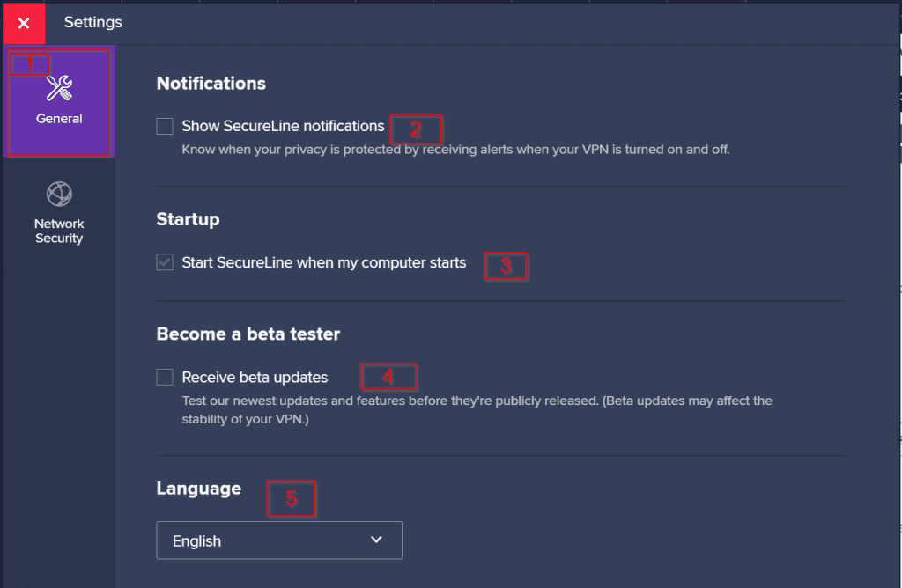The image size is (902, 588).
Task: Click the Notifications section heading
Action: [x=211, y=84]
